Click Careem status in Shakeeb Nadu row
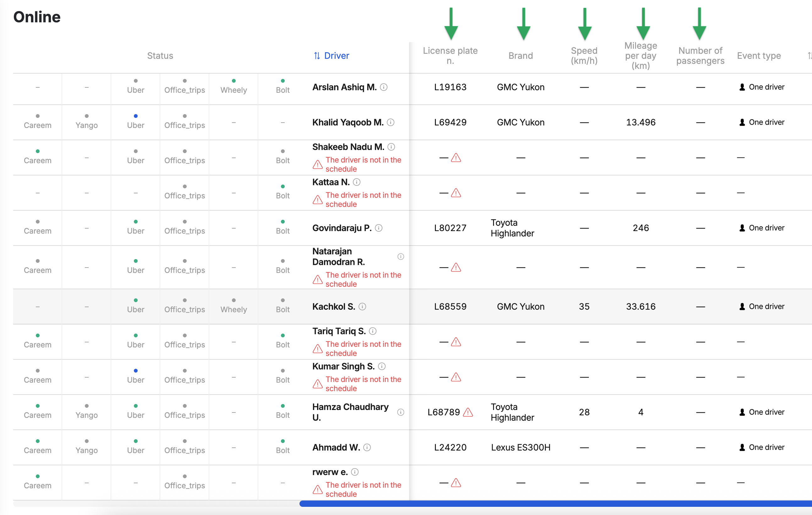 pyautogui.click(x=37, y=157)
